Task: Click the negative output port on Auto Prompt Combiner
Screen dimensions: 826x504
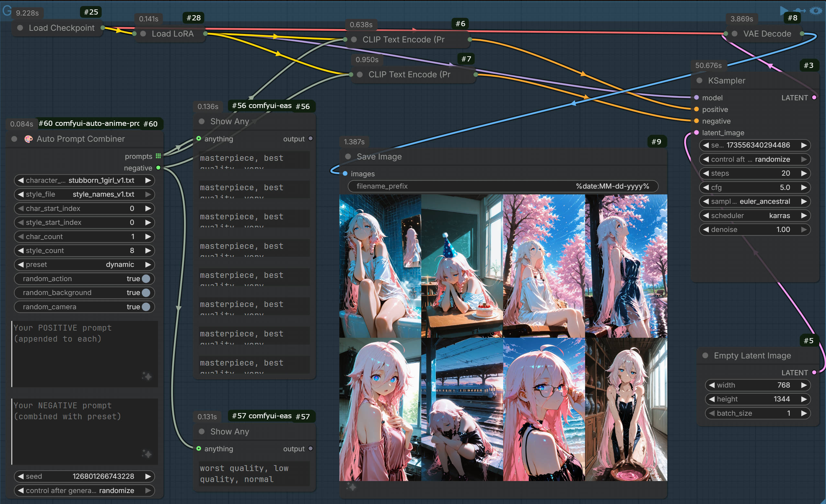Action: click(x=158, y=168)
